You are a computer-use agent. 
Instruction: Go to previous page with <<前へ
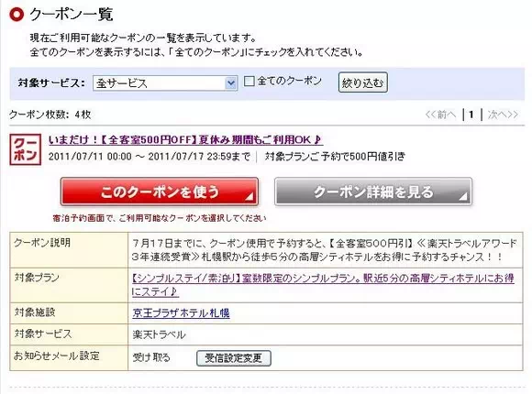(440, 115)
